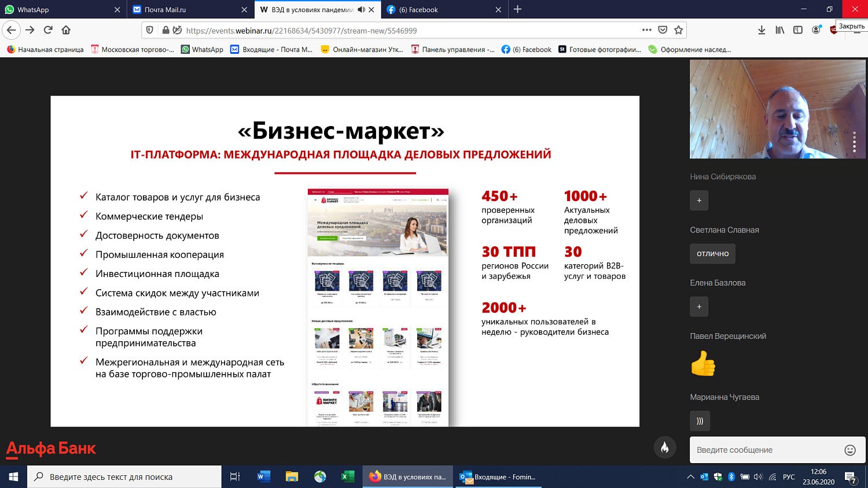Screen dimensions: 868x488
Task: Toggle Firefox sidebar view
Action: click(798, 30)
